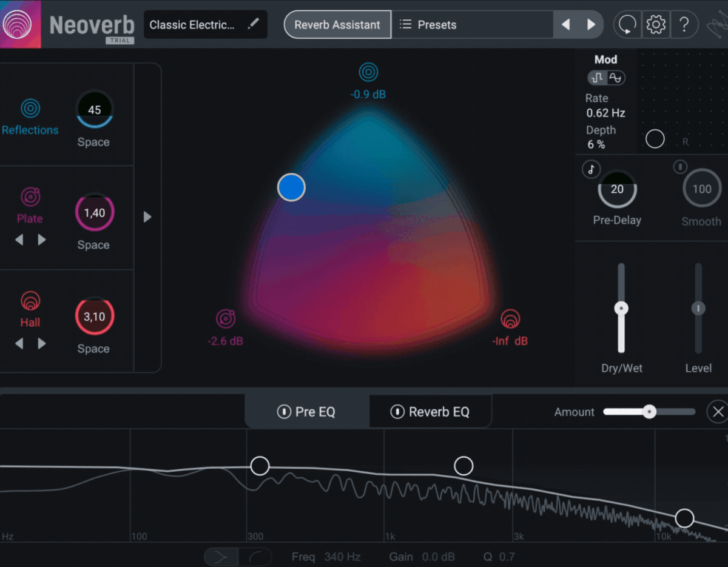The width and height of the screenshot is (728, 567).
Task: Click the Plate engine icon in left panel
Action: pyautogui.click(x=30, y=197)
